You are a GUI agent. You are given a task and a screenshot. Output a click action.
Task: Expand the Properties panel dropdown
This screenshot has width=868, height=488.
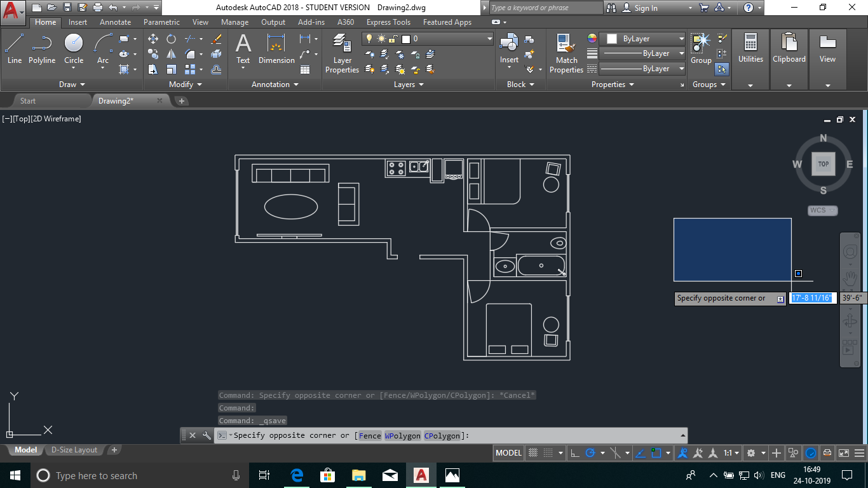coord(613,85)
